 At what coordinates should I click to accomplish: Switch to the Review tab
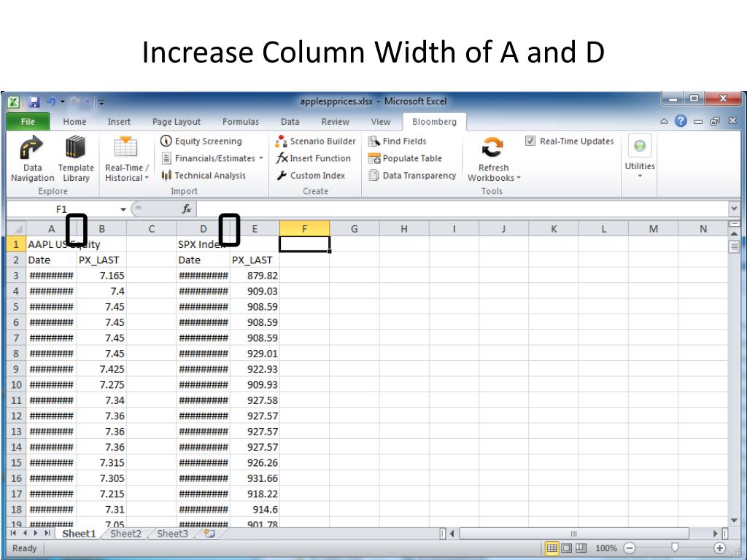(x=335, y=122)
